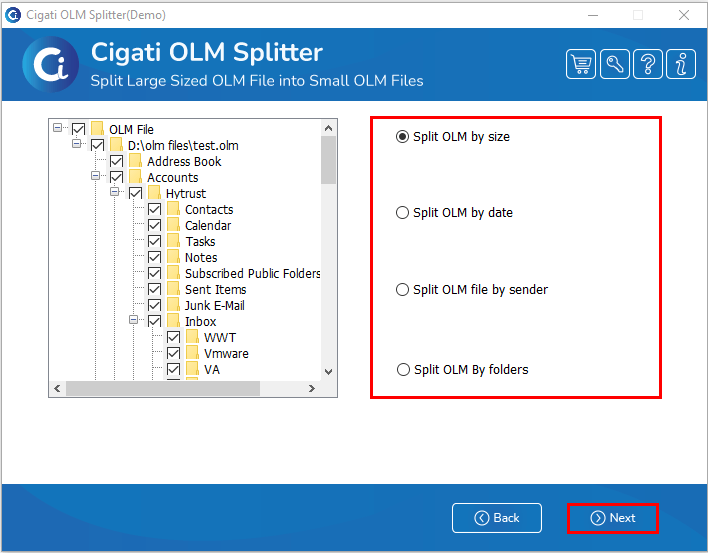Toggle Subscribed Public Folders checkbox
The image size is (708, 553).
[x=154, y=273]
